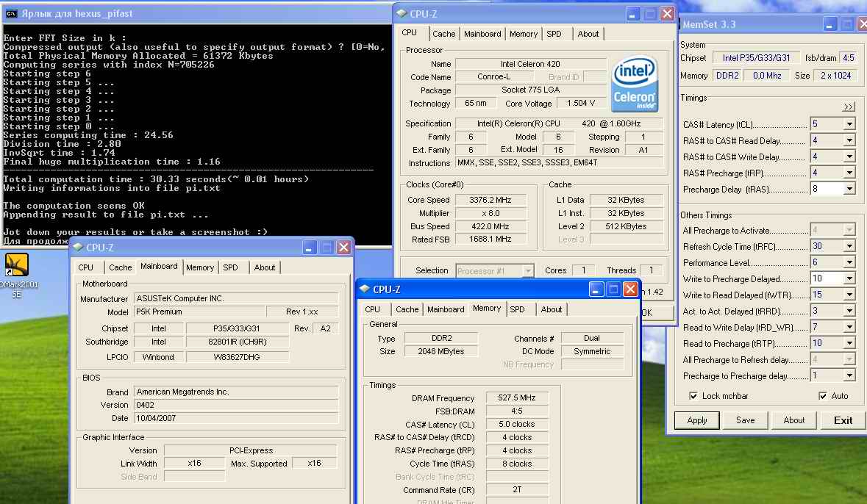The image size is (867, 504).
Task: Click the Core Speed 3376.2 MHz value
Action: pyautogui.click(x=490, y=200)
